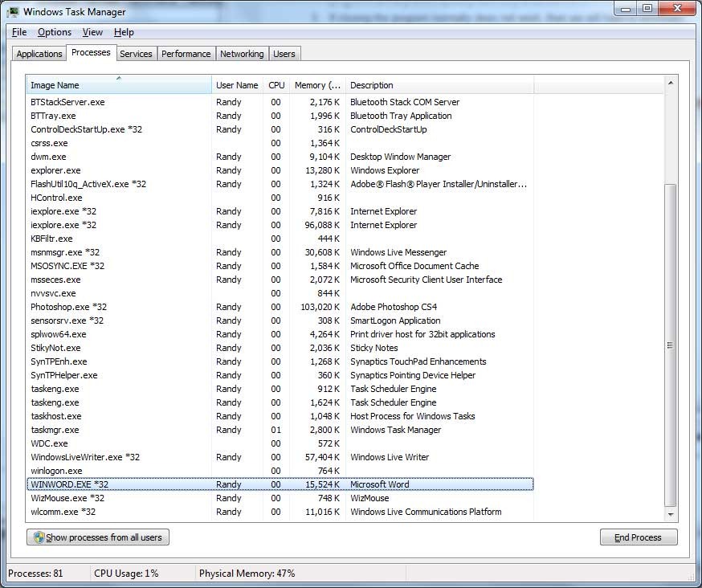Select the nvvsvc.exe process
This screenshot has height=588, width=702.
[x=280, y=293]
